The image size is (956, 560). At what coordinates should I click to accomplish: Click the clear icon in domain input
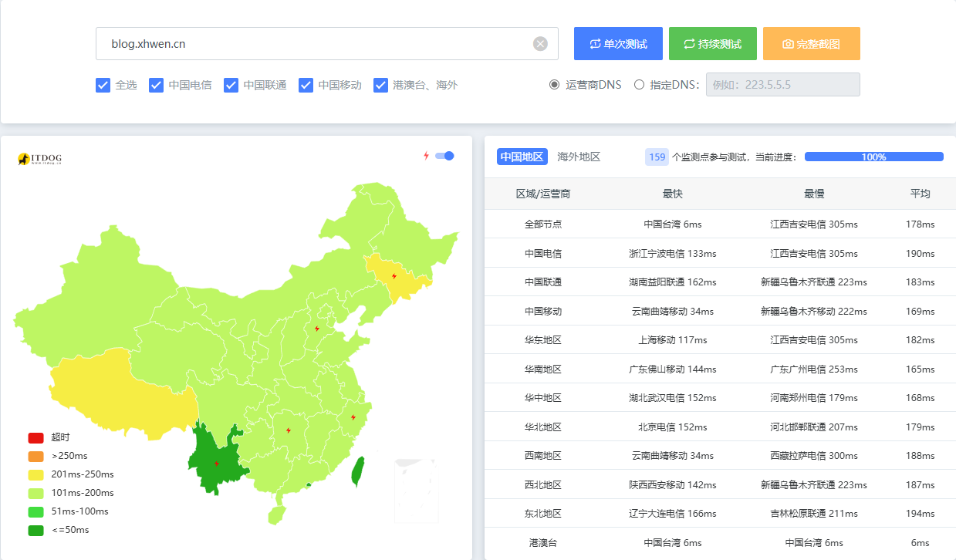pos(540,44)
